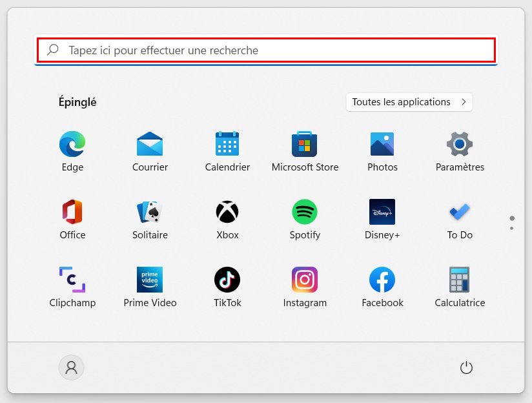Launch the Xbox app
This screenshot has width=532, height=403.
point(227,220)
